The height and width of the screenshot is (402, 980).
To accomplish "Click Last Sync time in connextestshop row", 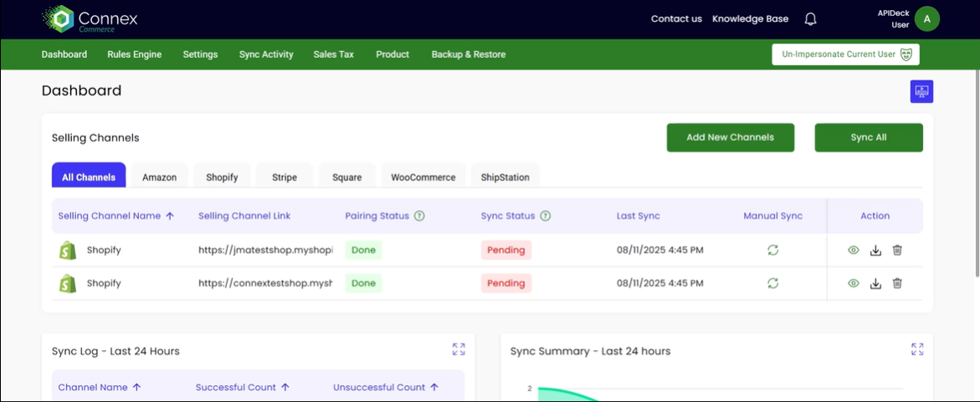I will [660, 283].
